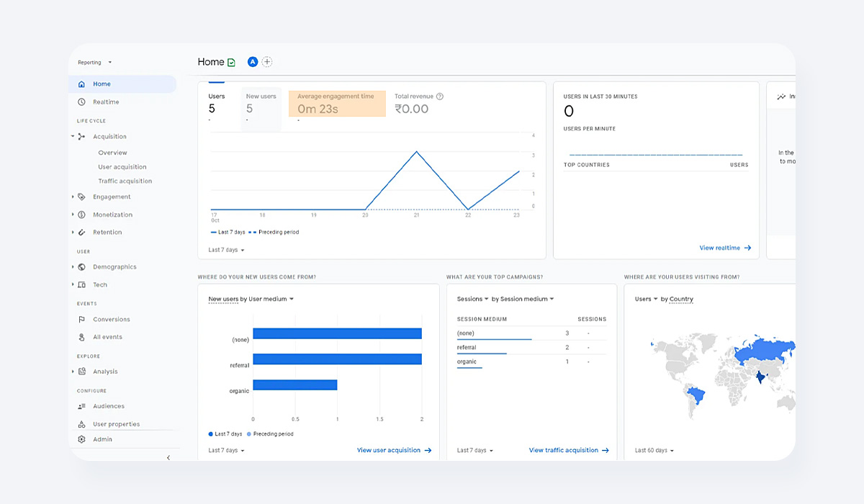Image resolution: width=864 pixels, height=504 pixels.
Task: Click the Admin gear icon
Action: (81, 439)
